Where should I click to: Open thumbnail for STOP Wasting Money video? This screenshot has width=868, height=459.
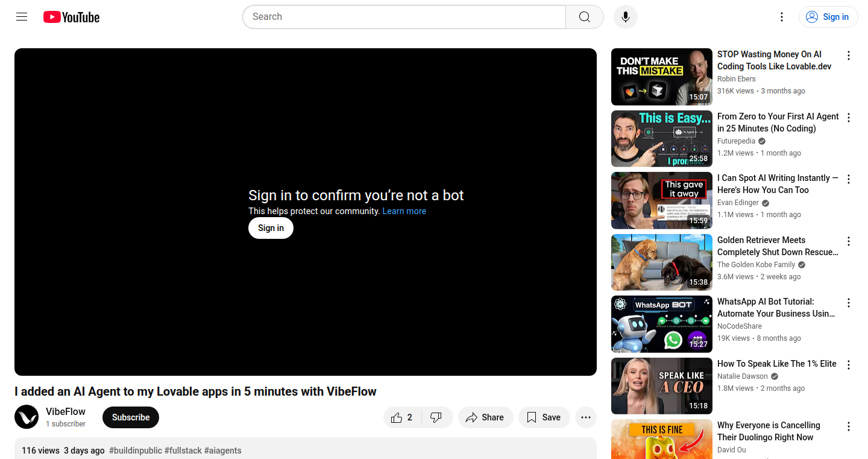point(662,77)
